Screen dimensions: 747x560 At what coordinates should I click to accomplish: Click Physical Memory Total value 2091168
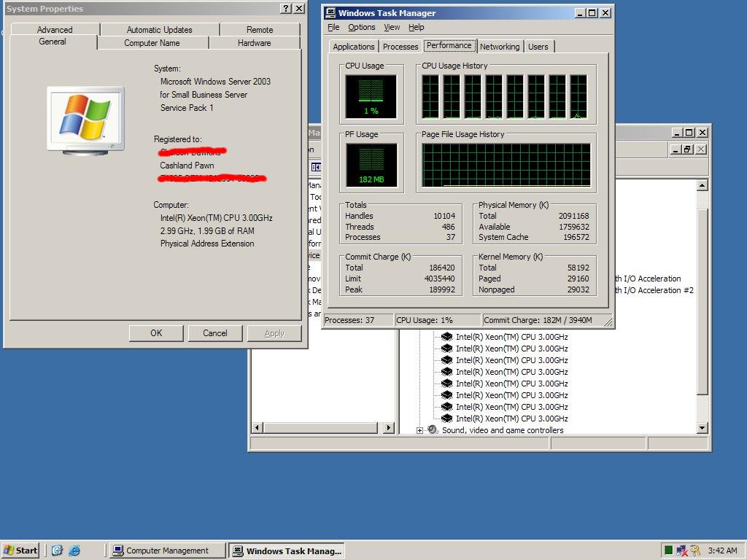click(573, 216)
